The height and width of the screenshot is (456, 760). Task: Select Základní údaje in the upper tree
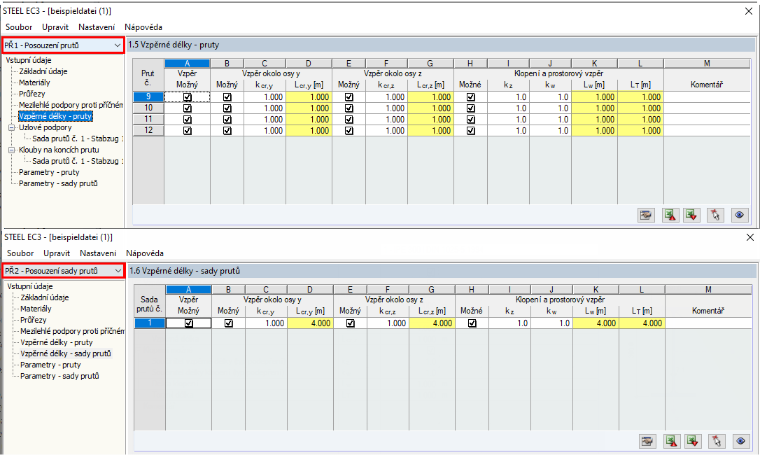(43, 71)
